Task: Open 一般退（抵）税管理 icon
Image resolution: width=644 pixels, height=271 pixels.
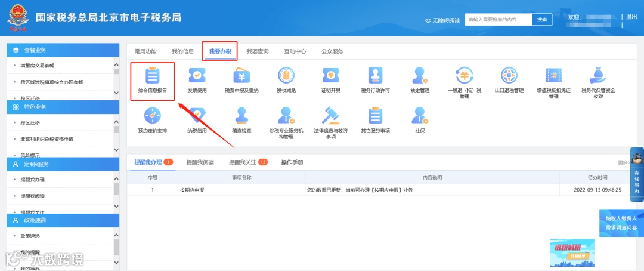Action: 465,75
